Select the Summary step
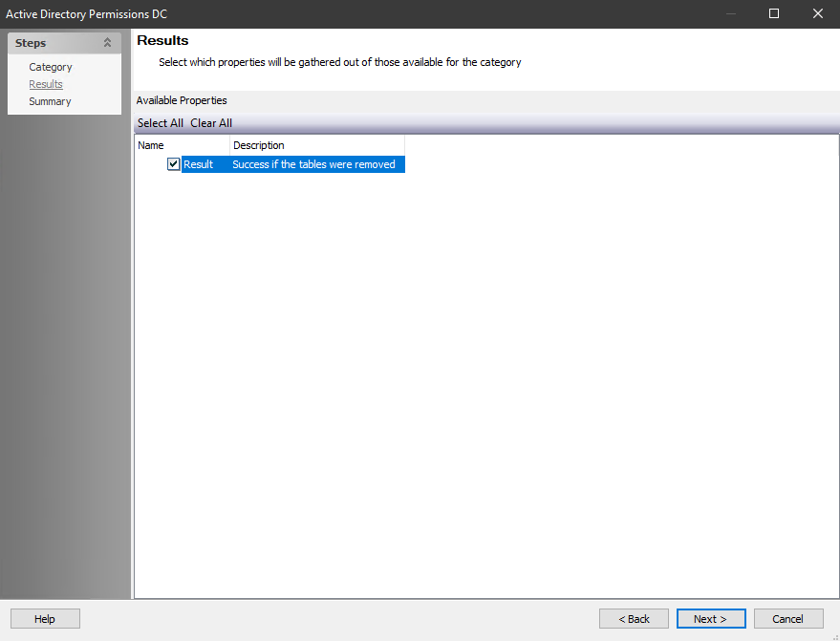The image size is (840, 641). point(49,100)
